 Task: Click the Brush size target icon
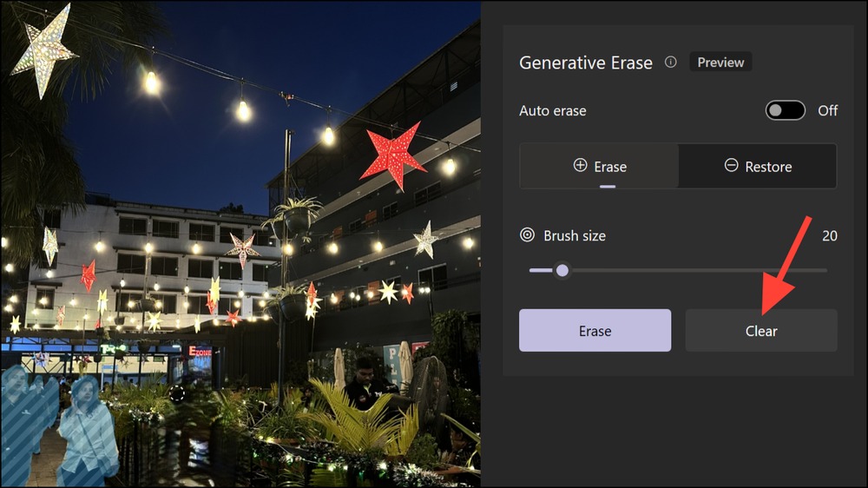point(528,234)
